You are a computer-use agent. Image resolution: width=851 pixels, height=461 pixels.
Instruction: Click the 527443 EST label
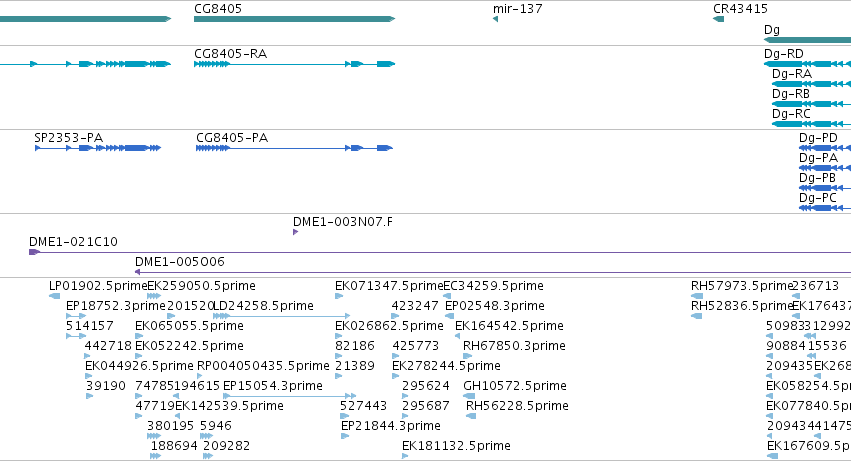click(364, 407)
